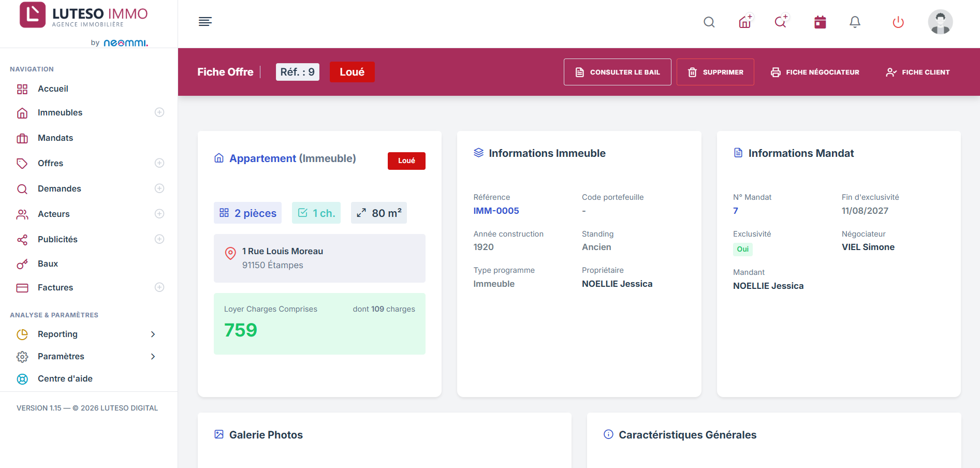Screen dimensions: 980x468
Task: Open Fiche Client
Action: [x=918, y=72]
